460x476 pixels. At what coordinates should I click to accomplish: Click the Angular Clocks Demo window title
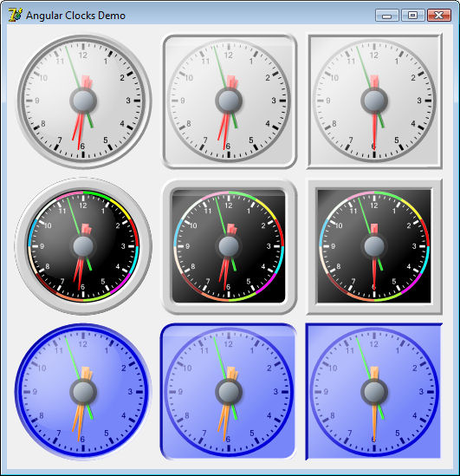pyautogui.click(x=75, y=16)
